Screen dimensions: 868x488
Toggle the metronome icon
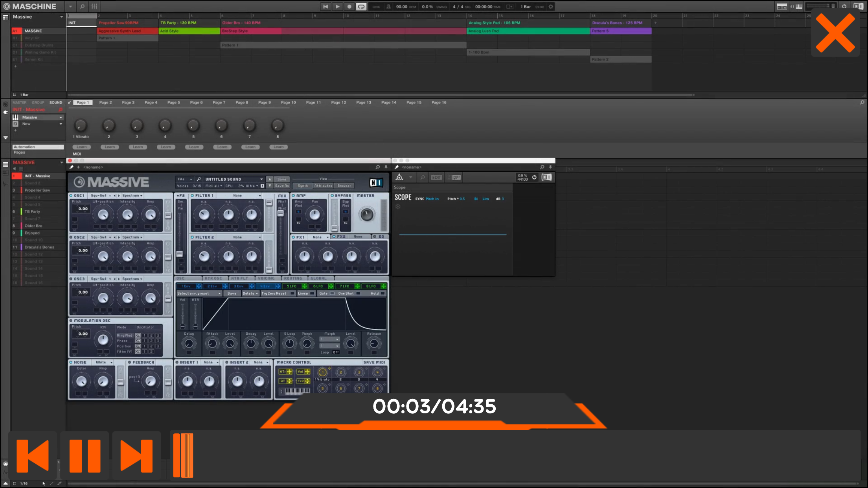(388, 7)
